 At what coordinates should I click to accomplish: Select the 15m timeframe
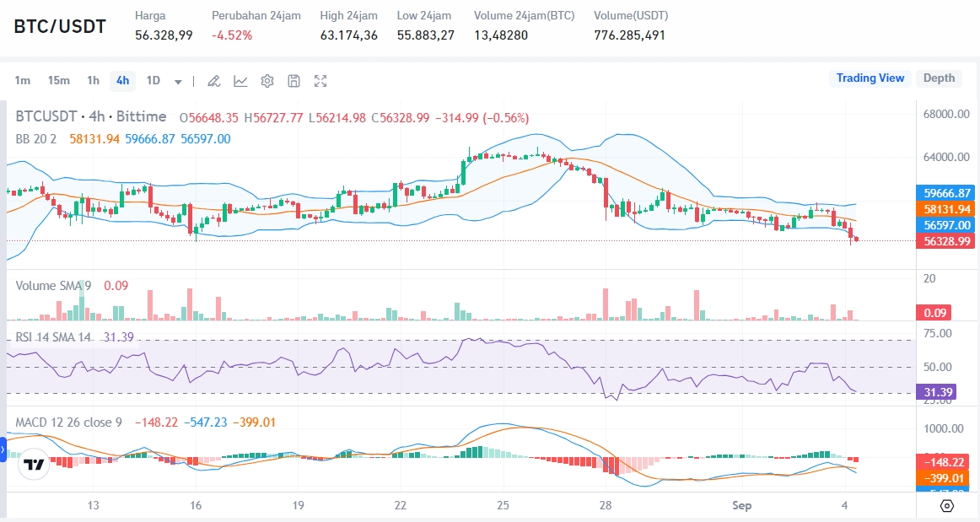(x=59, y=81)
